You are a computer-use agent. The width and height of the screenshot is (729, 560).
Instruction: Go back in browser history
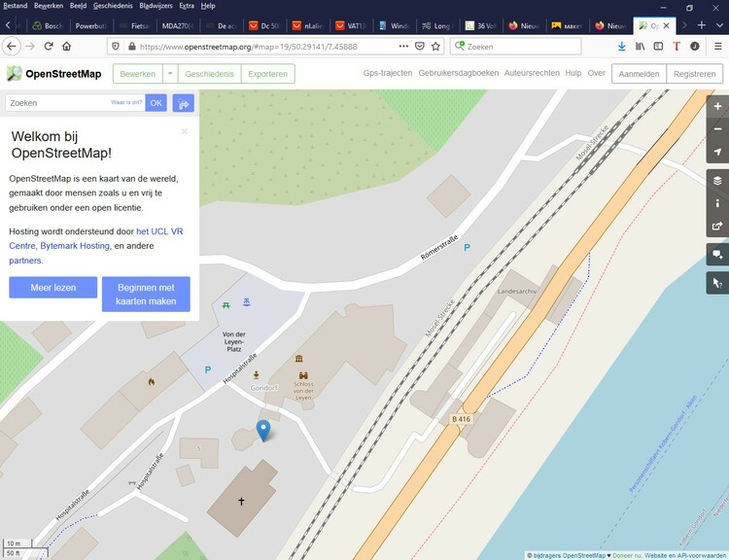pyautogui.click(x=12, y=46)
